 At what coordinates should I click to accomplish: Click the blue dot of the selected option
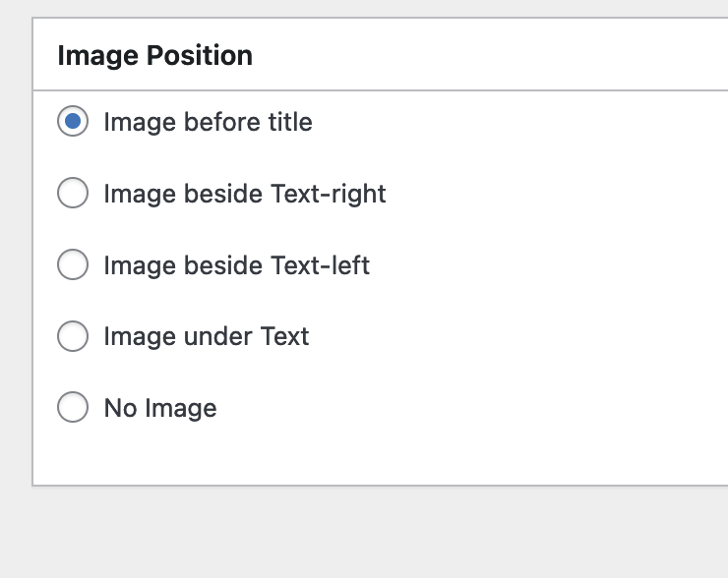[73, 121]
